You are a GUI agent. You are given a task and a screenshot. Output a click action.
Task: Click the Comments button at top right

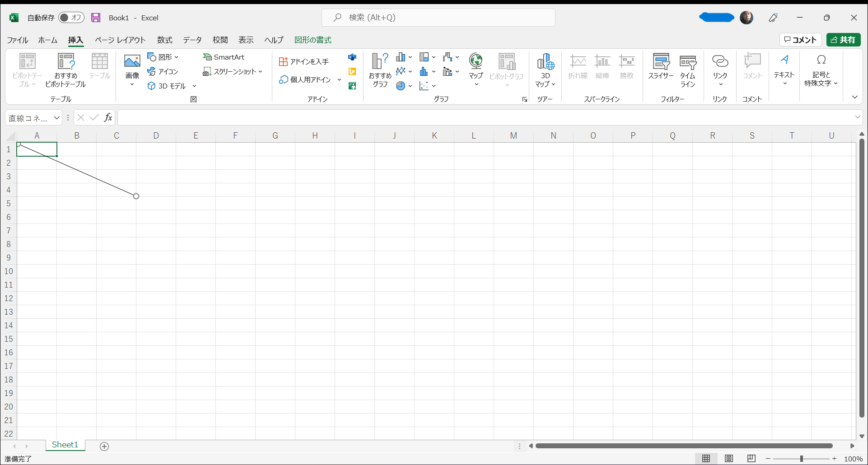click(x=800, y=40)
